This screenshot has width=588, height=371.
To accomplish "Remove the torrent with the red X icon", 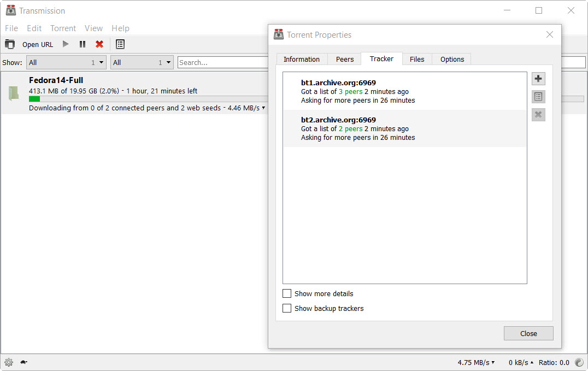I will 99,44.
